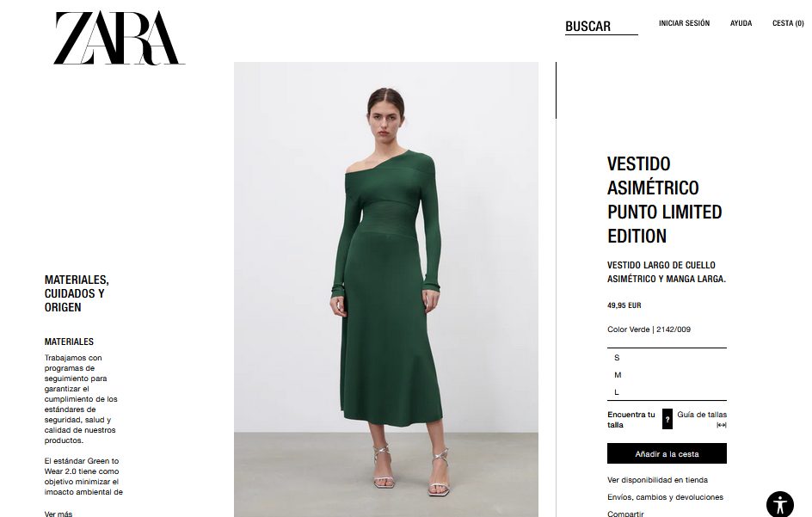The width and height of the screenshot is (812, 517).
Task: Click the ZARA logo
Action: (x=120, y=39)
